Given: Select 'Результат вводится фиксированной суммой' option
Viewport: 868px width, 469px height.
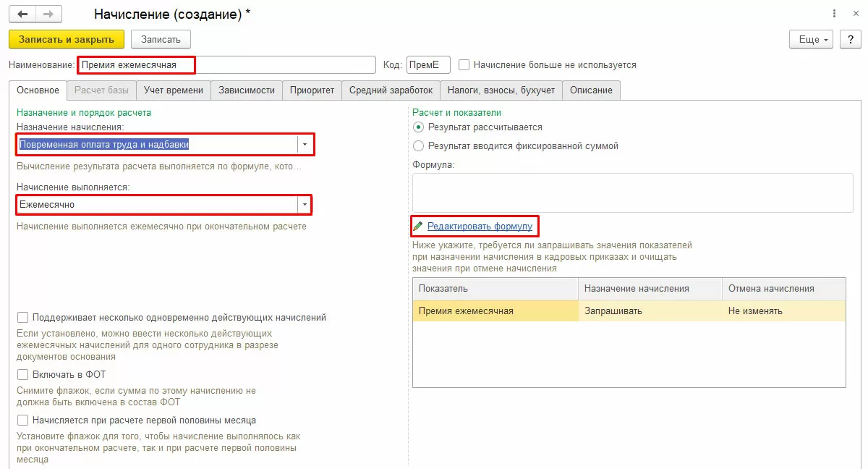Looking at the screenshot, I should tap(418, 146).
